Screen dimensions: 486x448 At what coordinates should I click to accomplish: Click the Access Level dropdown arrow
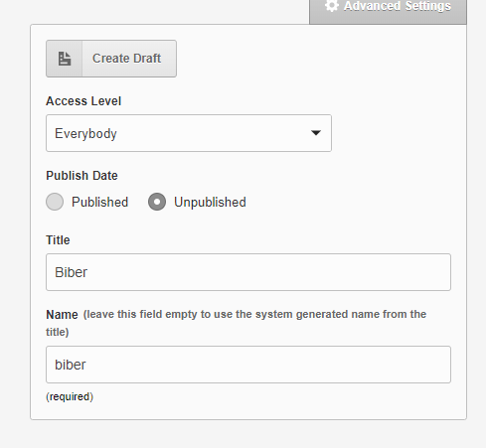tap(316, 133)
